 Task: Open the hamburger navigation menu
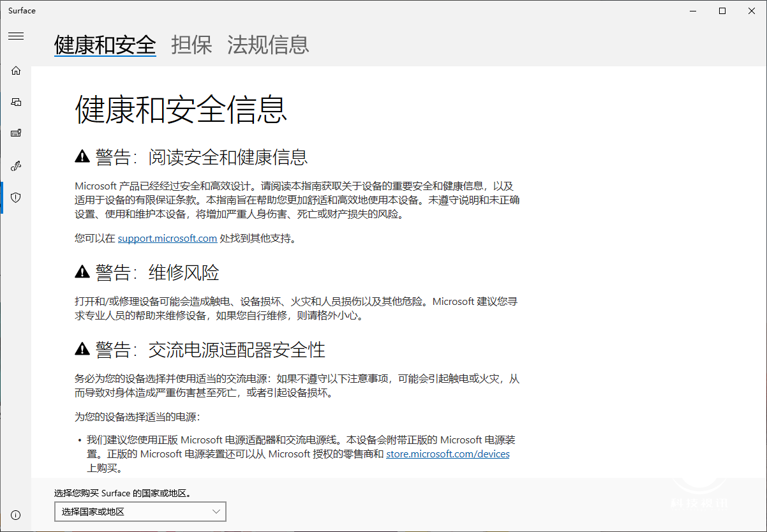pyautogui.click(x=16, y=36)
